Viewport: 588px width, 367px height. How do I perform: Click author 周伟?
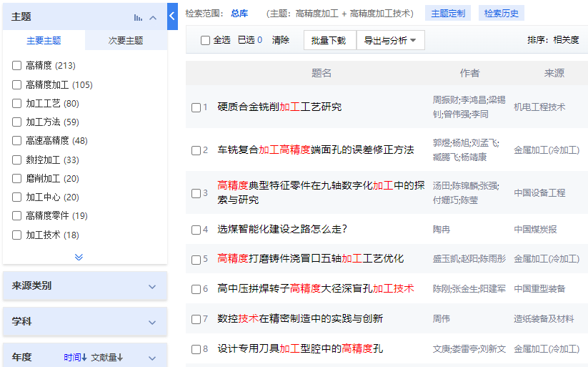[x=442, y=319]
